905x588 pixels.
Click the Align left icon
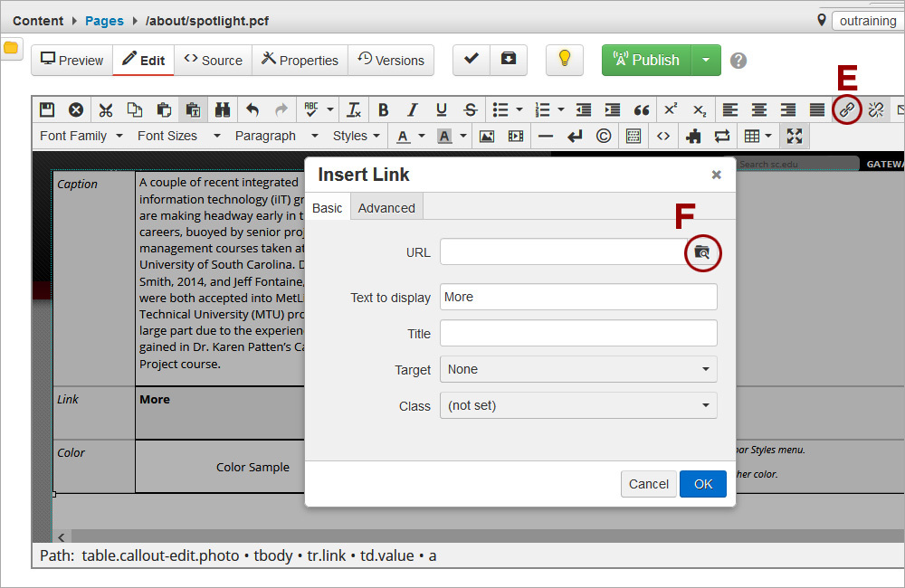pos(730,109)
